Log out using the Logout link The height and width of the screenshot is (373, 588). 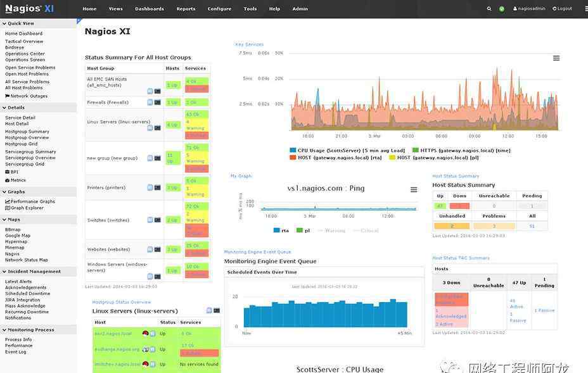tap(562, 9)
